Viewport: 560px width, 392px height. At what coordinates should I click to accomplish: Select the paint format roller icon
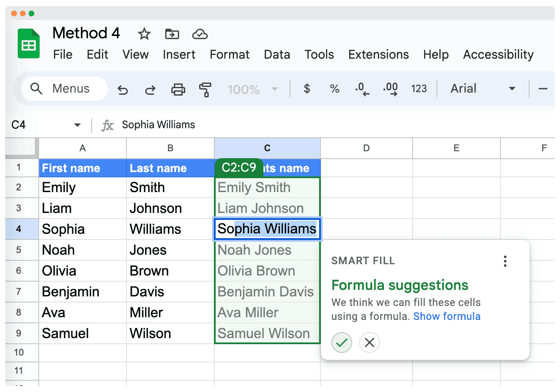[x=205, y=90]
